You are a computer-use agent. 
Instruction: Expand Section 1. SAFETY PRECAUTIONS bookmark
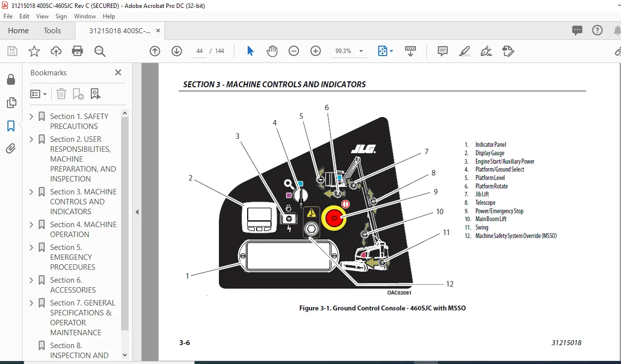31,117
